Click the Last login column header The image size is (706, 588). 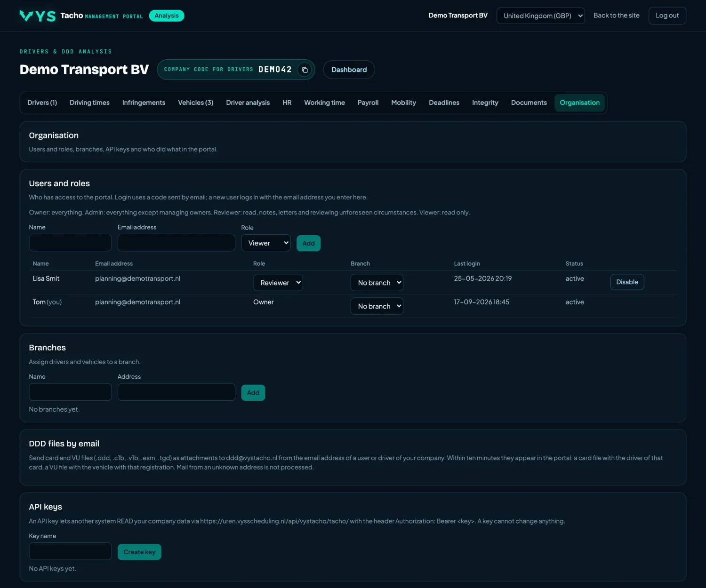[467, 263]
